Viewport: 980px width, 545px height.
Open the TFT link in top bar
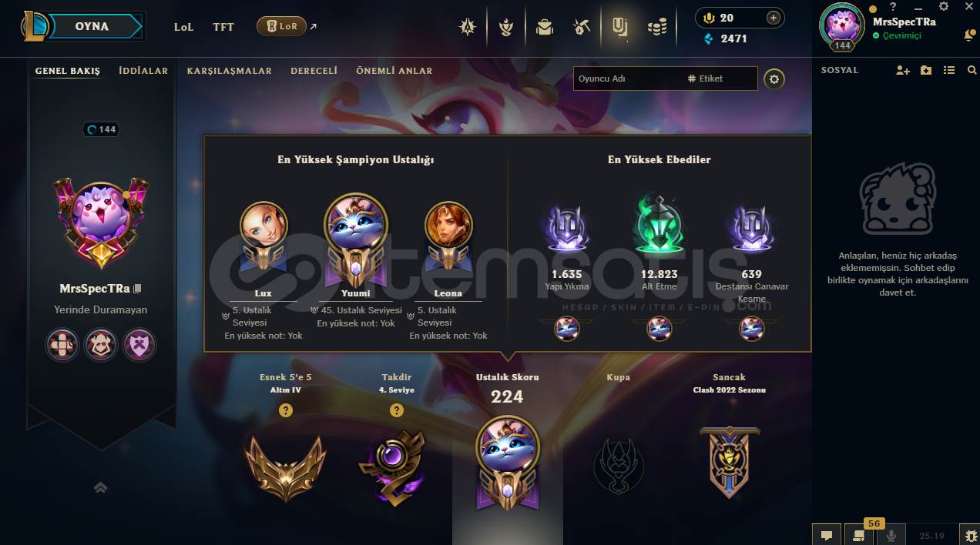click(x=223, y=27)
